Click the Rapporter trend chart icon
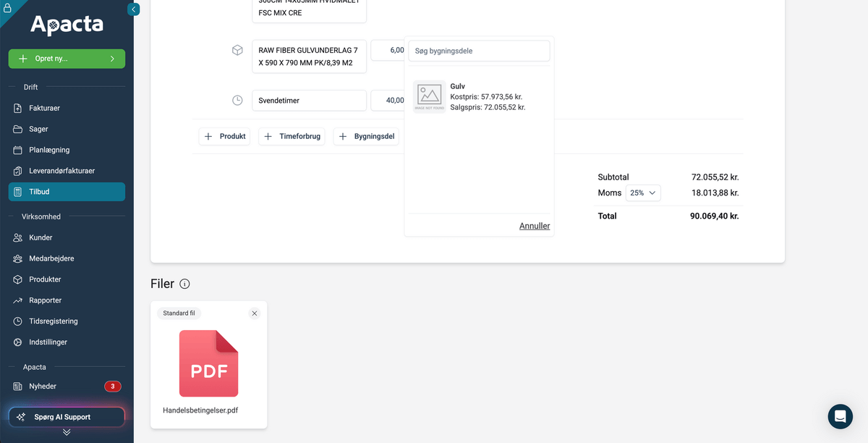Viewport: 868px width, 443px height. click(x=18, y=300)
